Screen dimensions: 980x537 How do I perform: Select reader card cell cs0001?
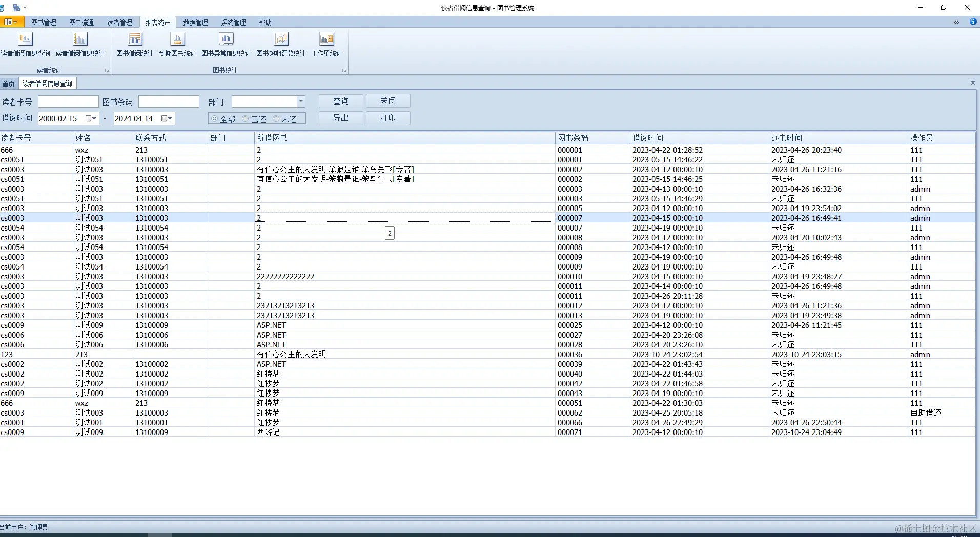(36, 422)
